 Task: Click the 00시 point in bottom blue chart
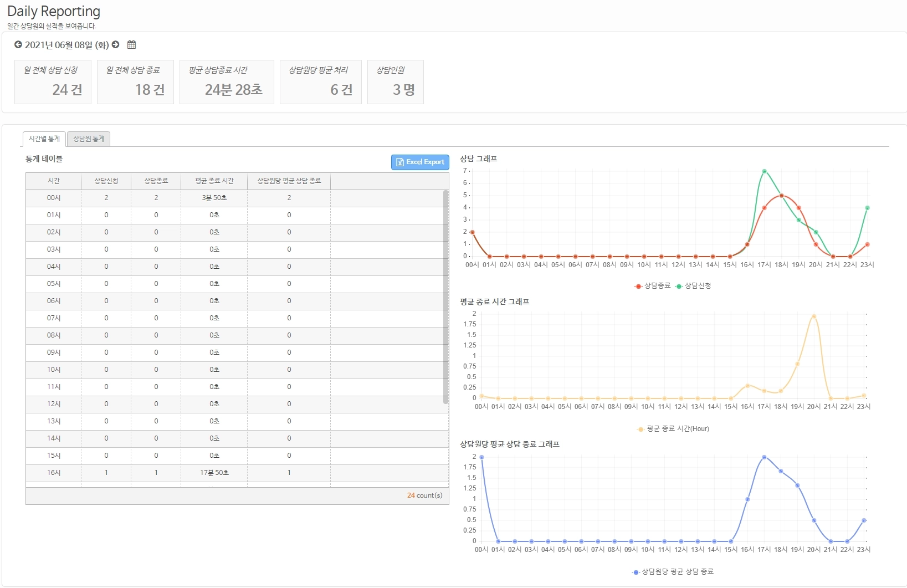[x=481, y=457]
